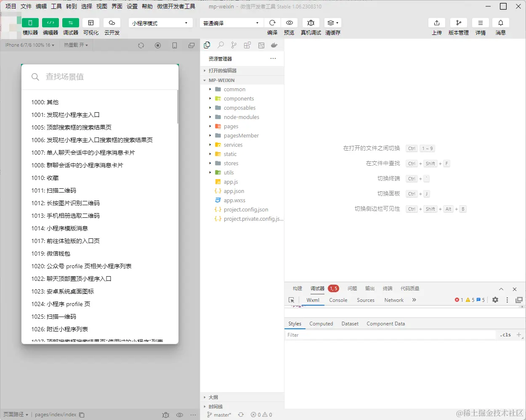
Task: Switch to the Computed tab
Action: (321, 324)
